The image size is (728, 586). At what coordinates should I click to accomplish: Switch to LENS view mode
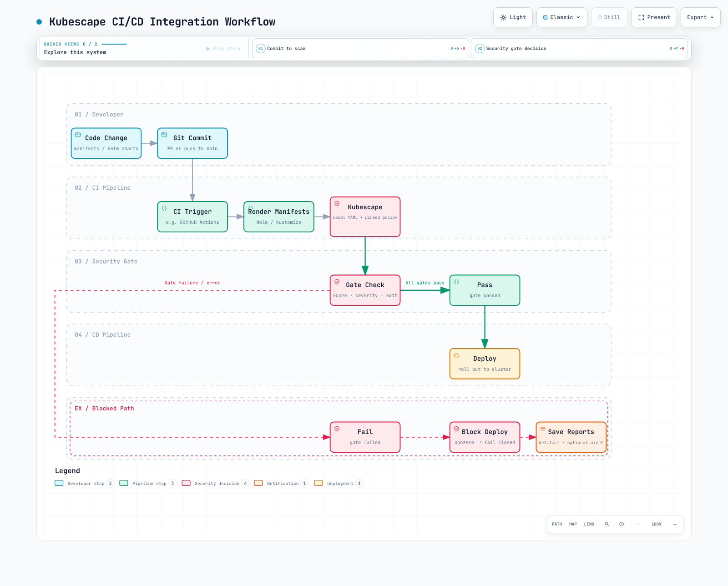pyautogui.click(x=589, y=524)
